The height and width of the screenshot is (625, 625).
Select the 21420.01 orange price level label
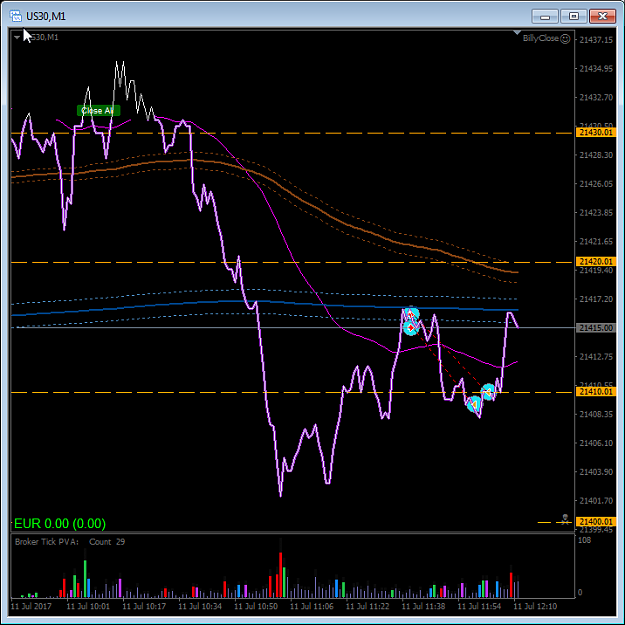coord(596,261)
